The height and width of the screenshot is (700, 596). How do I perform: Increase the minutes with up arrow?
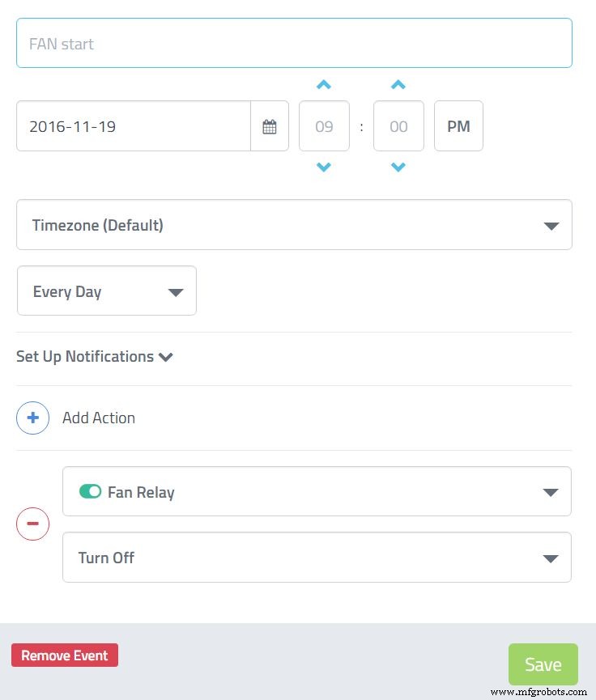click(398, 85)
